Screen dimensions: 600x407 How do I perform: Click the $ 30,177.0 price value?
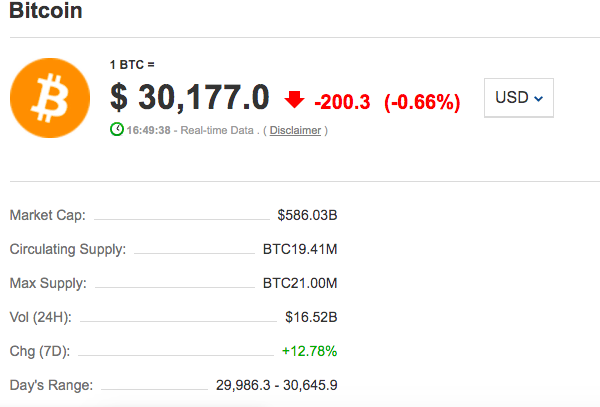(x=190, y=98)
